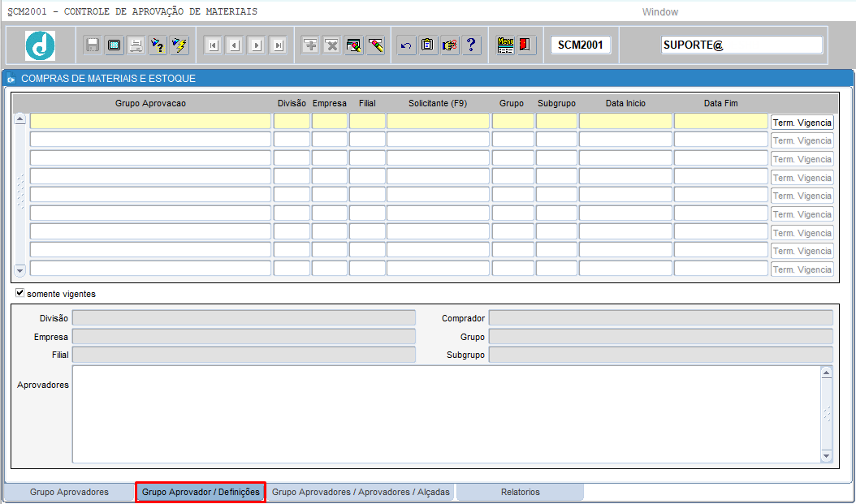Go to last record icon
856x504 pixels.
(x=279, y=45)
